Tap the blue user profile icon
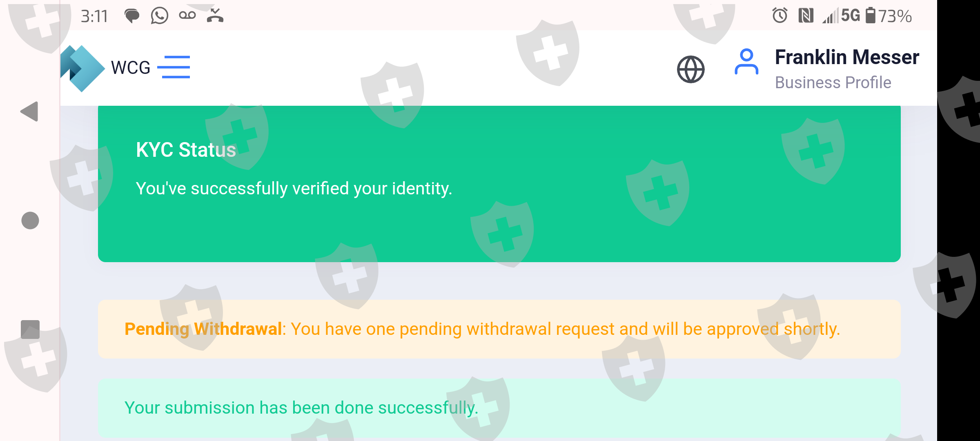 point(746,62)
